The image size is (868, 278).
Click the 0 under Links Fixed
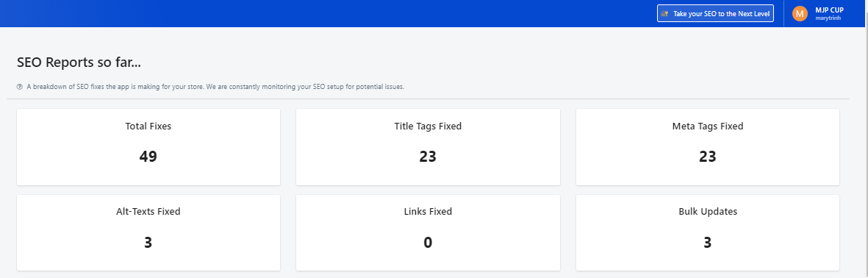pos(428,243)
